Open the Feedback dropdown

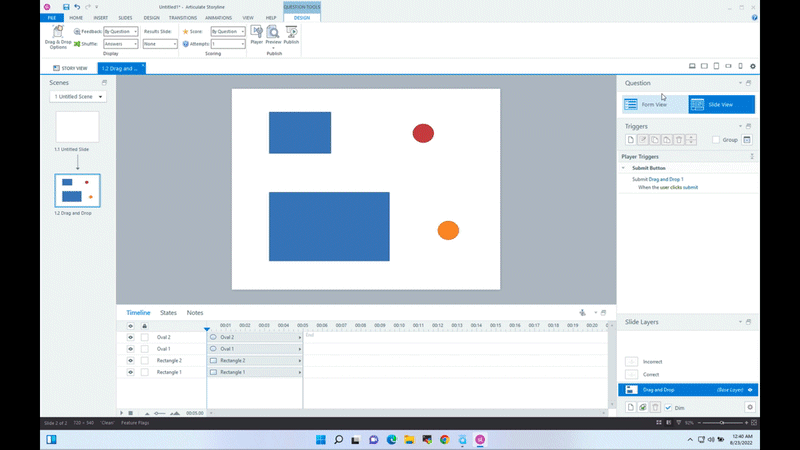pyautogui.click(x=120, y=31)
